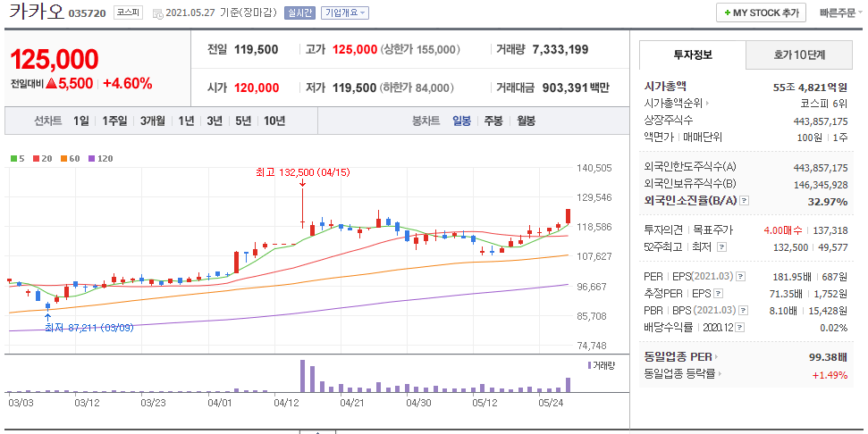Open help icon next to 추정PER EPS

(x=719, y=293)
